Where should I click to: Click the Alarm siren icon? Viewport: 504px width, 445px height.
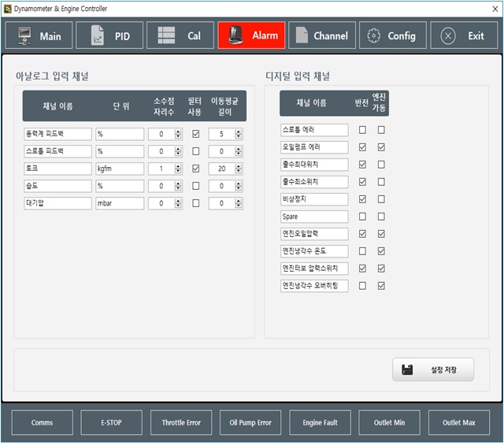click(235, 36)
